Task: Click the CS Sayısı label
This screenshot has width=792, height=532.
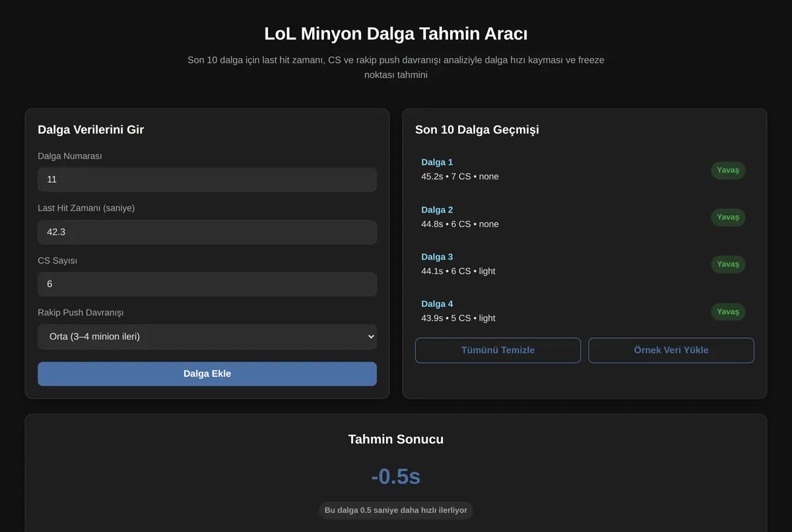Action: pos(57,261)
